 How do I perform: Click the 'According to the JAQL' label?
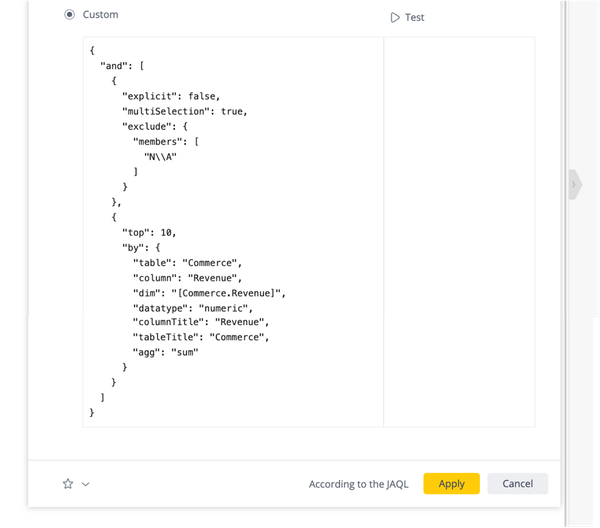coord(360,484)
